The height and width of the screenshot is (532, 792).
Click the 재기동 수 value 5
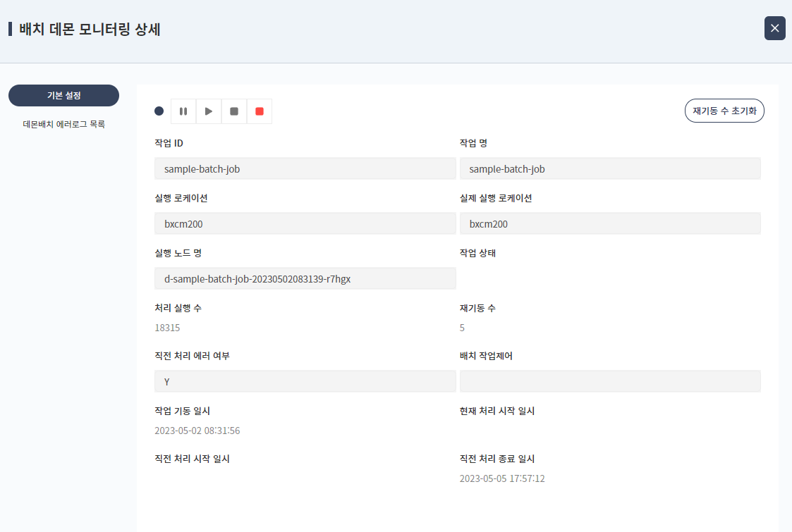462,328
